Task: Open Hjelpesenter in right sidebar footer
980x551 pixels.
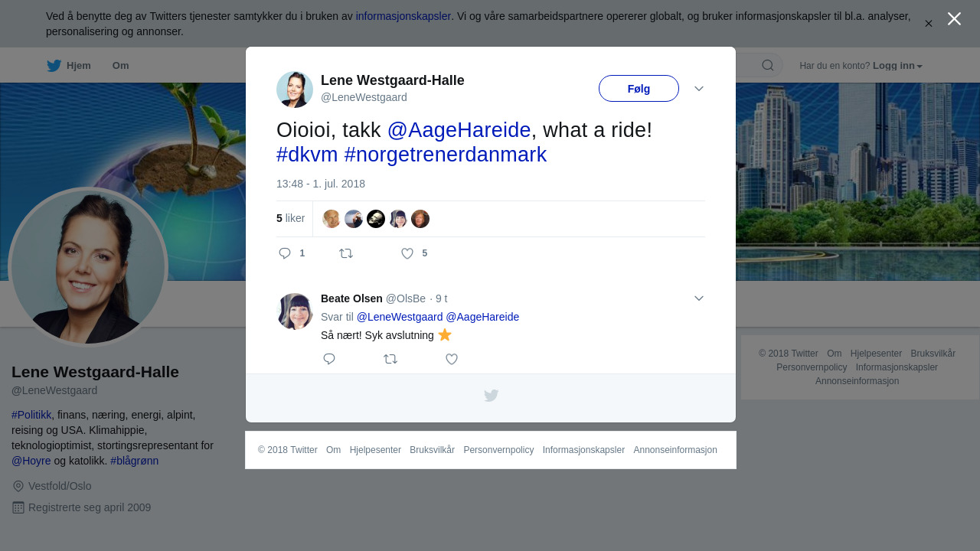Action: tap(876, 354)
